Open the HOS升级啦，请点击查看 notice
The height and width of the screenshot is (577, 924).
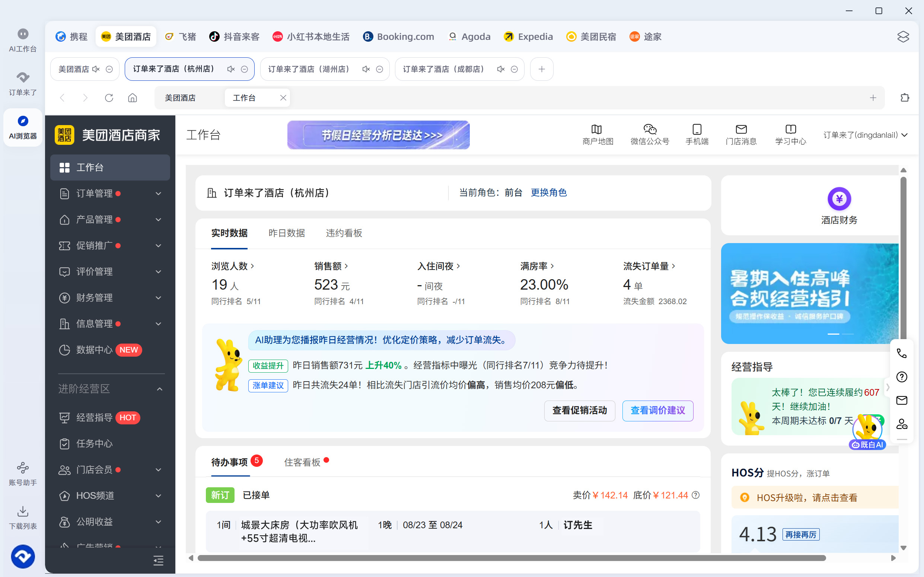point(815,498)
